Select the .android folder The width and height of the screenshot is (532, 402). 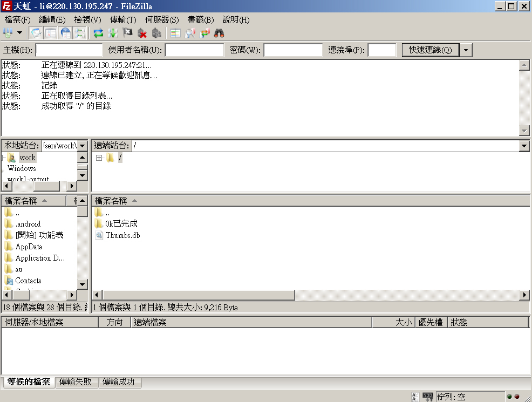[28, 224]
